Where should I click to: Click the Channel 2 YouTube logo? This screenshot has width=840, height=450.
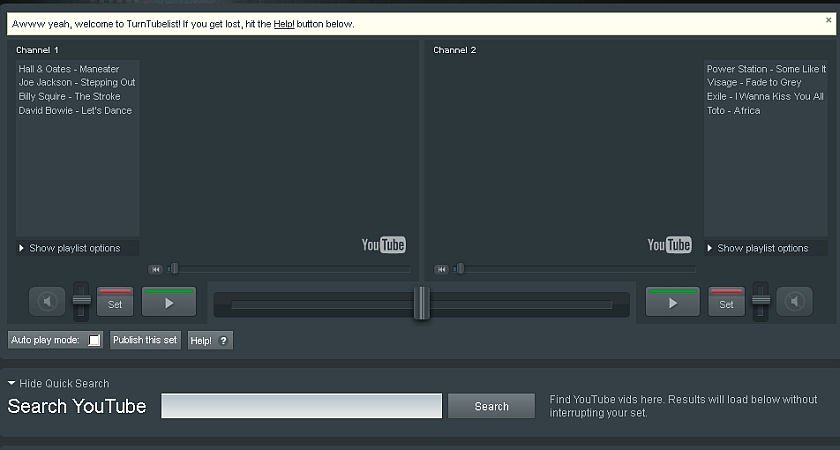point(669,245)
